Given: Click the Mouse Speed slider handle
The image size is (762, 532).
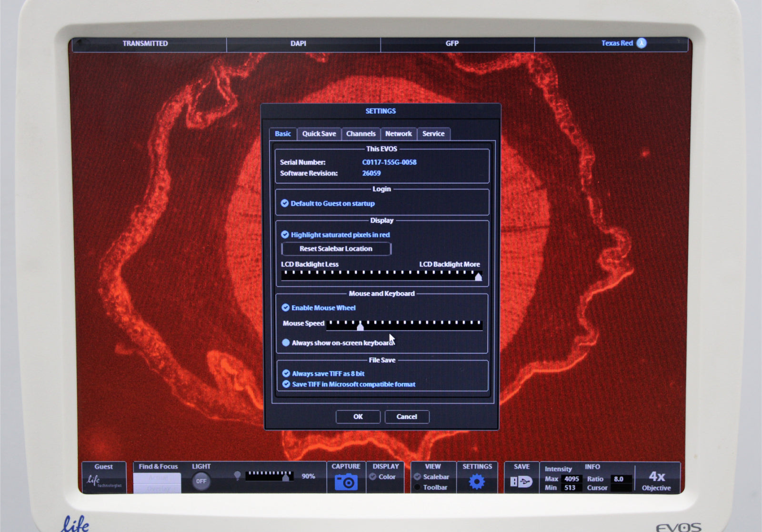Looking at the screenshot, I should click(x=360, y=326).
